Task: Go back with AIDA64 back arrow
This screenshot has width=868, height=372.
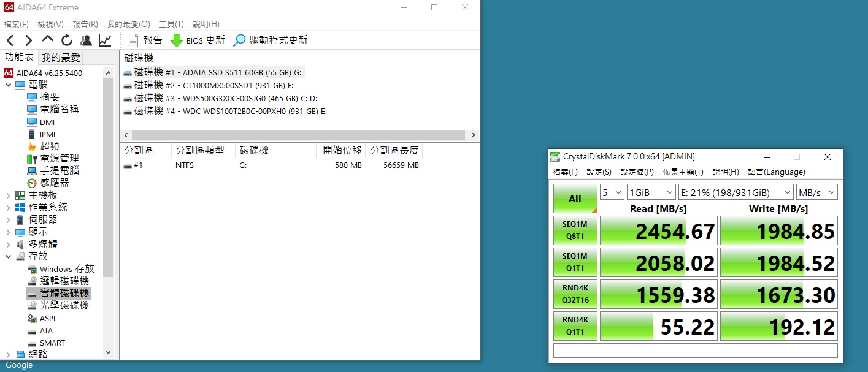Action: (x=10, y=40)
